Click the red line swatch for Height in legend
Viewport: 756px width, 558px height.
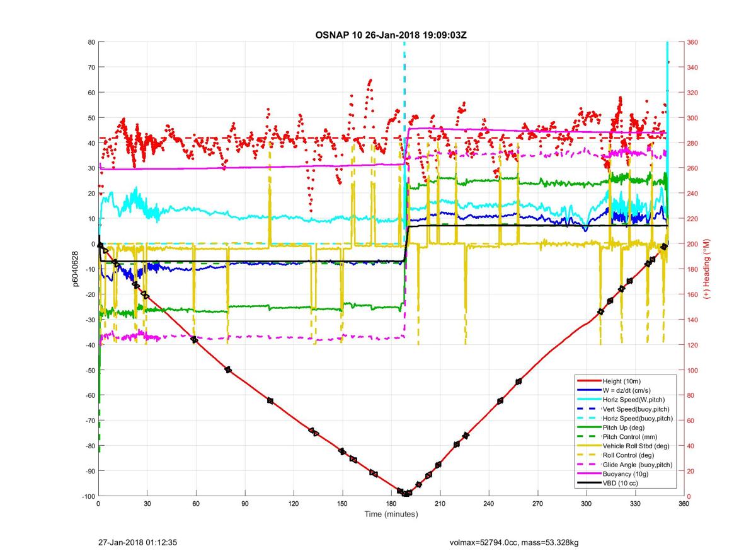click(x=588, y=381)
